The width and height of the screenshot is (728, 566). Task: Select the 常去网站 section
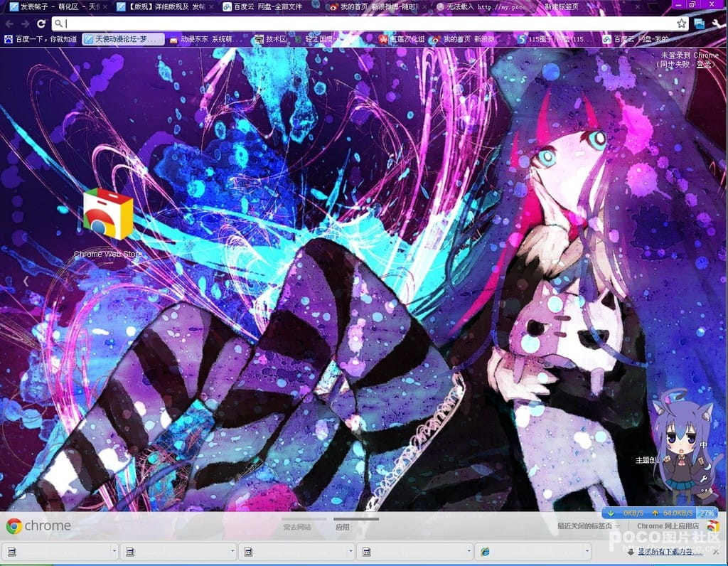tap(297, 527)
